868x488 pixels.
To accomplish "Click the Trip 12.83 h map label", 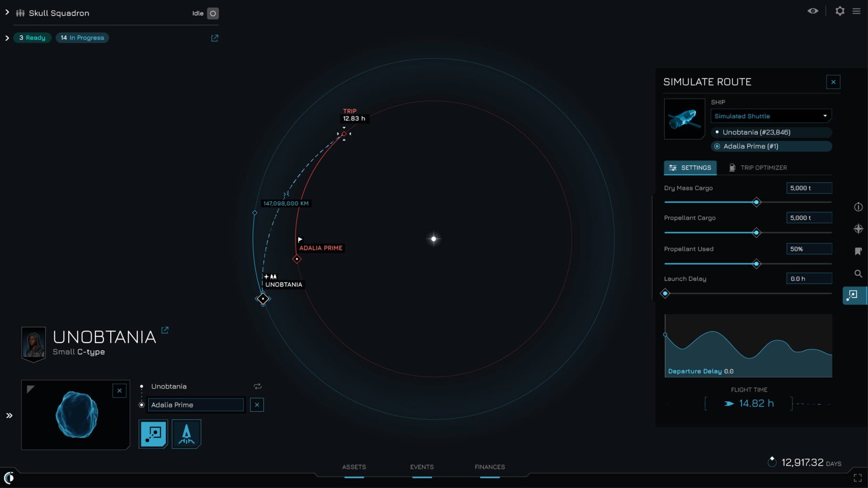I will (354, 115).
